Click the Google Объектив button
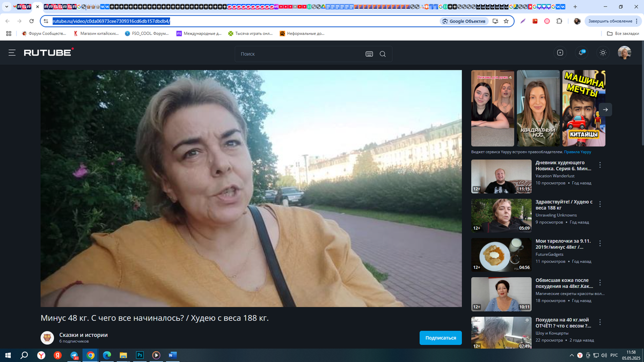The width and height of the screenshot is (644, 362). [464, 21]
